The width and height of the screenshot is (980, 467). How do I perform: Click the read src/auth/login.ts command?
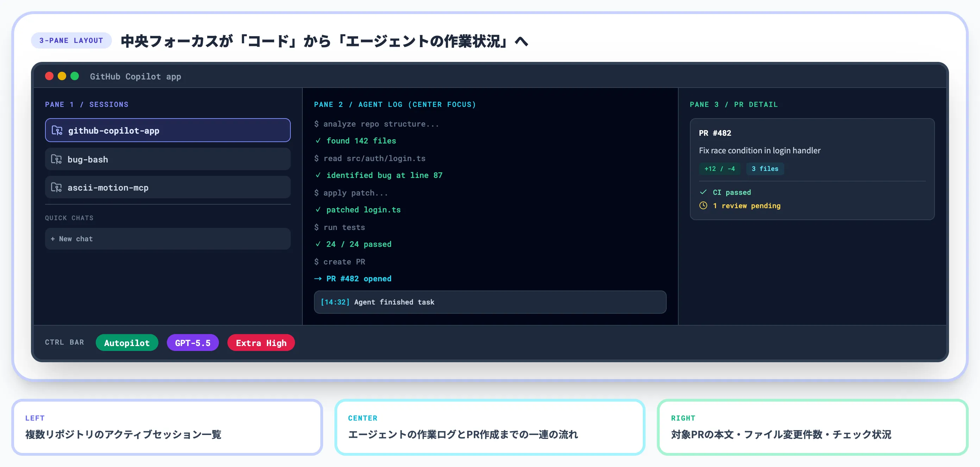coord(370,159)
